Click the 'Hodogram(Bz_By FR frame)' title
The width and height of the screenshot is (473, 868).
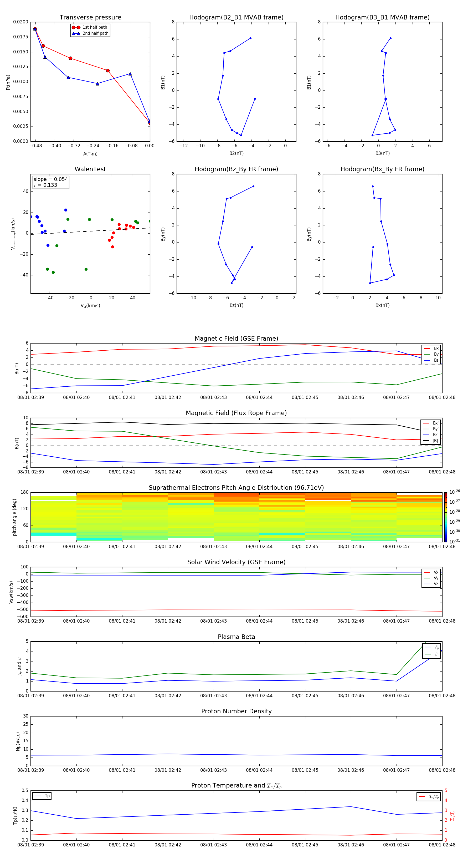[236, 169]
